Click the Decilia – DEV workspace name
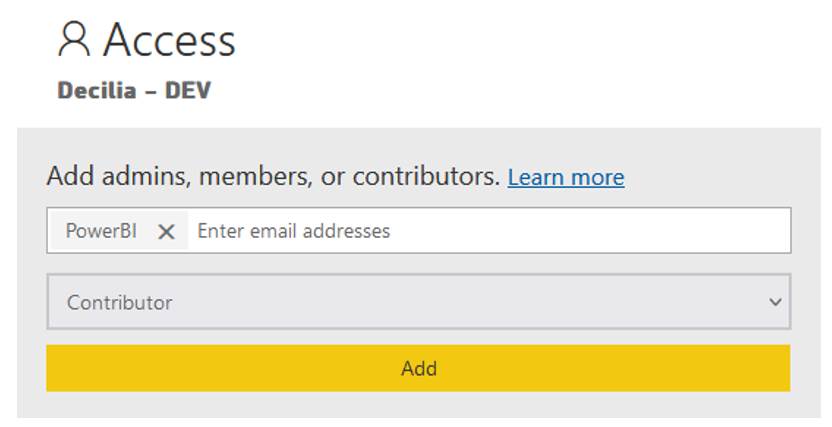Viewport: 832px width, 427px height. (134, 90)
